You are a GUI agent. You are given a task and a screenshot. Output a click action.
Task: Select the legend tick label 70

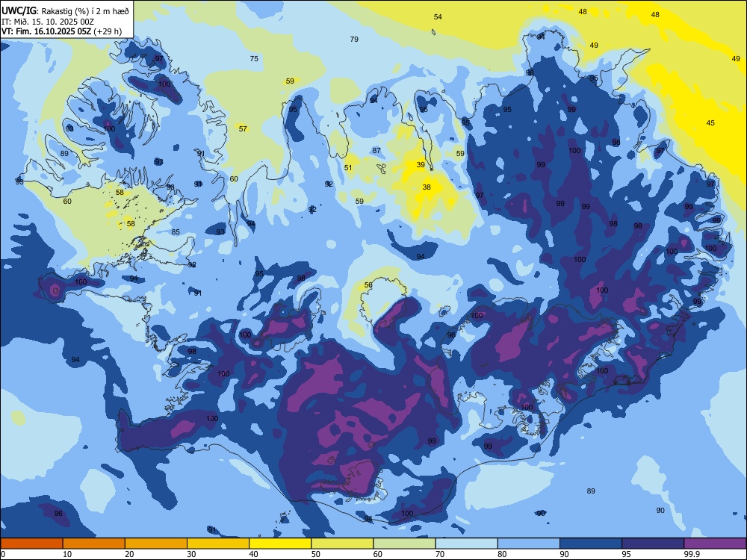click(440, 554)
